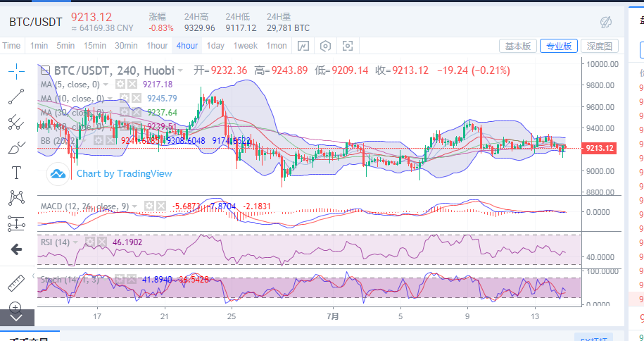Open the 深度图 depth chart view
The width and height of the screenshot is (644, 341).
(x=602, y=46)
